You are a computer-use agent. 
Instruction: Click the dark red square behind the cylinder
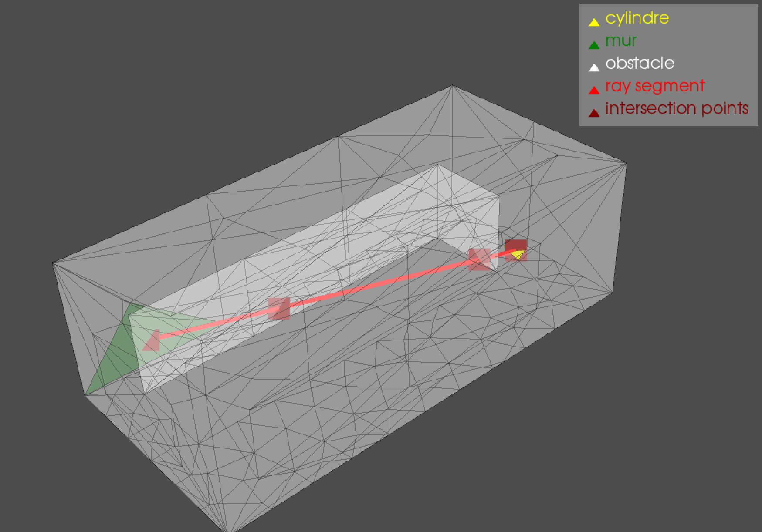(516, 245)
